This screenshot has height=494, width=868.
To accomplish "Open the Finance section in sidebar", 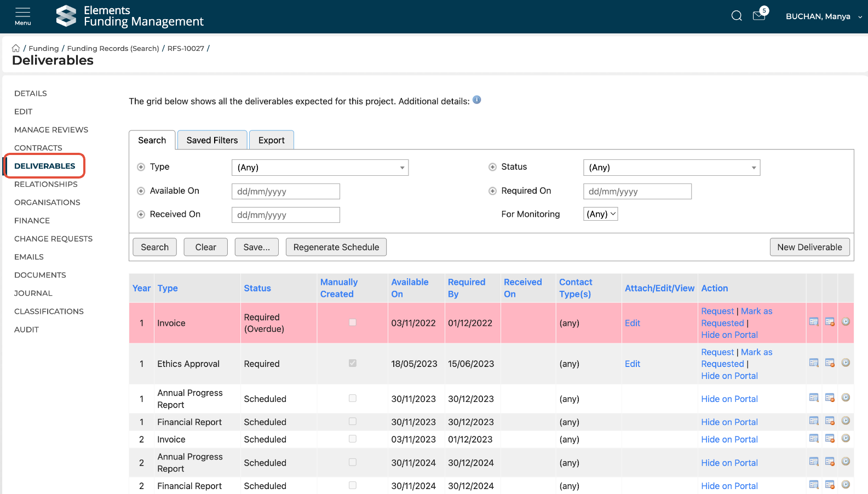I will [x=32, y=220].
